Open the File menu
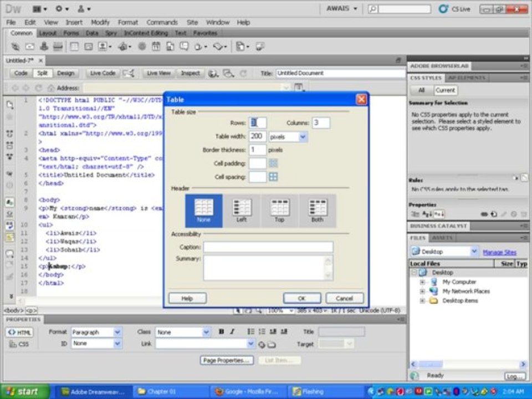The width and height of the screenshot is (532, 399). click(x=11, y=22)
